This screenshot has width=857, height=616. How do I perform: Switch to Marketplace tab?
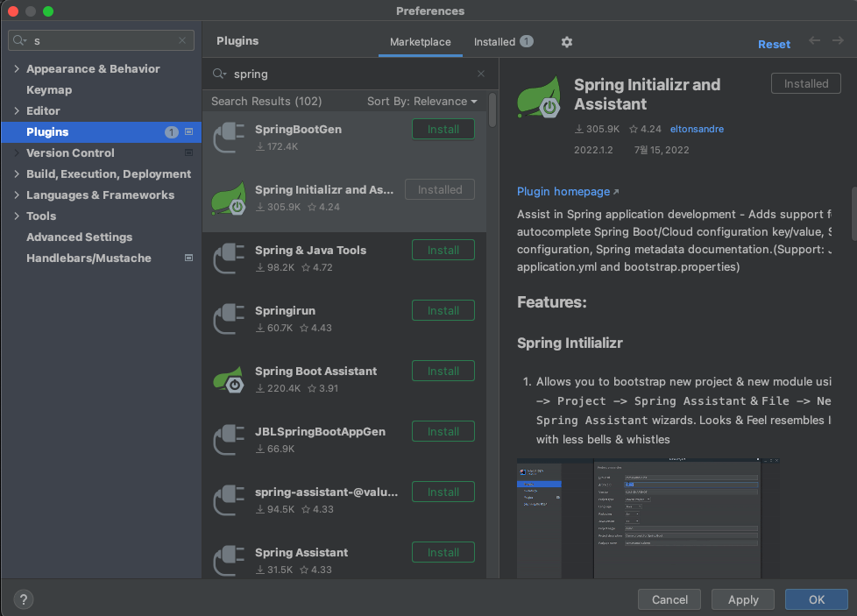421,42
